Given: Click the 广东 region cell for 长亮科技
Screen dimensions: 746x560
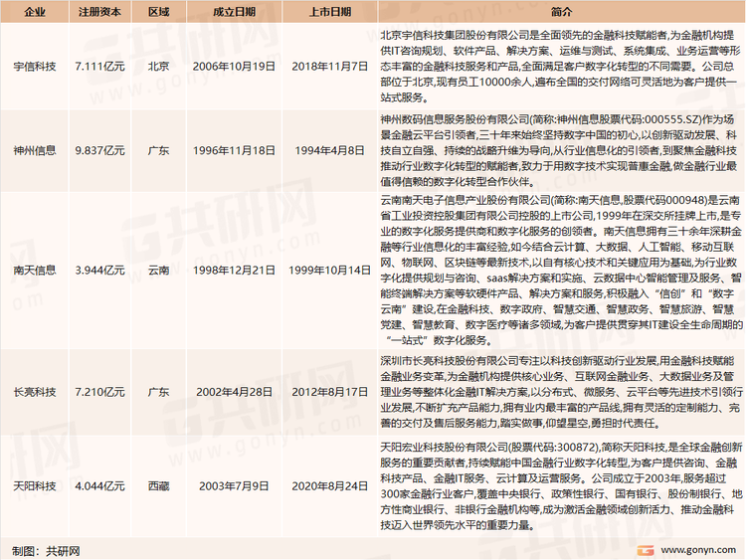Looking at the screenshot, I should [158, 392].
